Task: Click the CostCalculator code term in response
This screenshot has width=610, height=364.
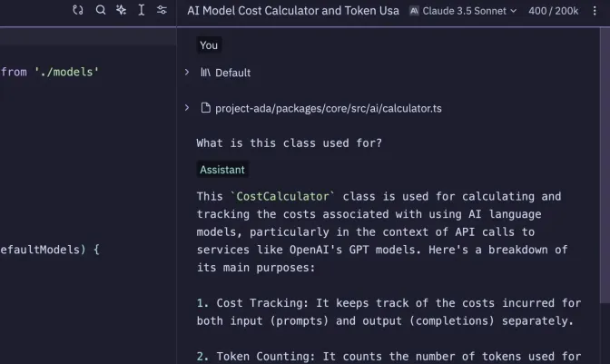Action: click(x=282, y=196)
